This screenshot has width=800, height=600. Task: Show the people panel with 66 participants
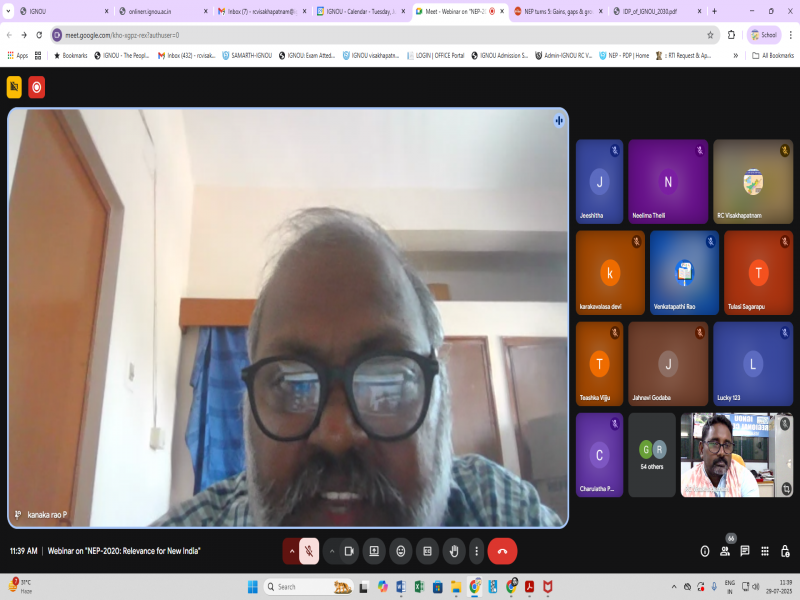tap(725, 551)
